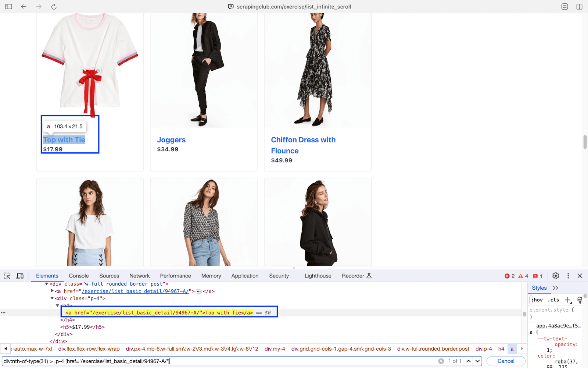Go back to the previous page
588x368 pixels.
coord(24,7)
